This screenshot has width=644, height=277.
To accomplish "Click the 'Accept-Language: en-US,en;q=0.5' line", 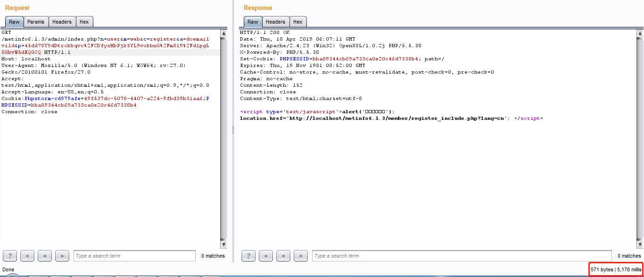I will 52,92.
